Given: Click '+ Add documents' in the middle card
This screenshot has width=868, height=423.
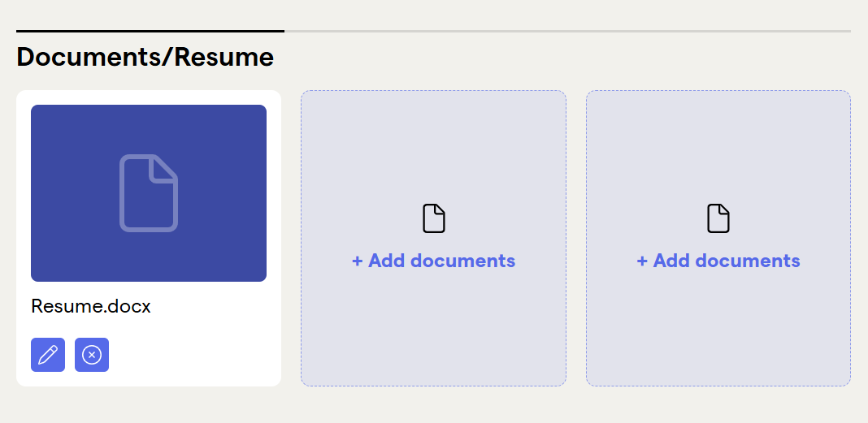Looking at the screenshot, I should (433, 261).
